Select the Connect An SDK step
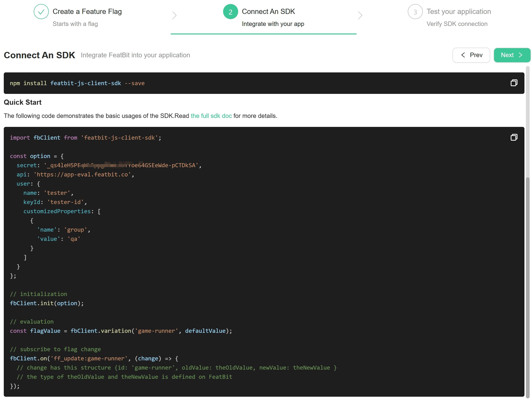This screenshot has height=400, width=532. pos(268,12)
